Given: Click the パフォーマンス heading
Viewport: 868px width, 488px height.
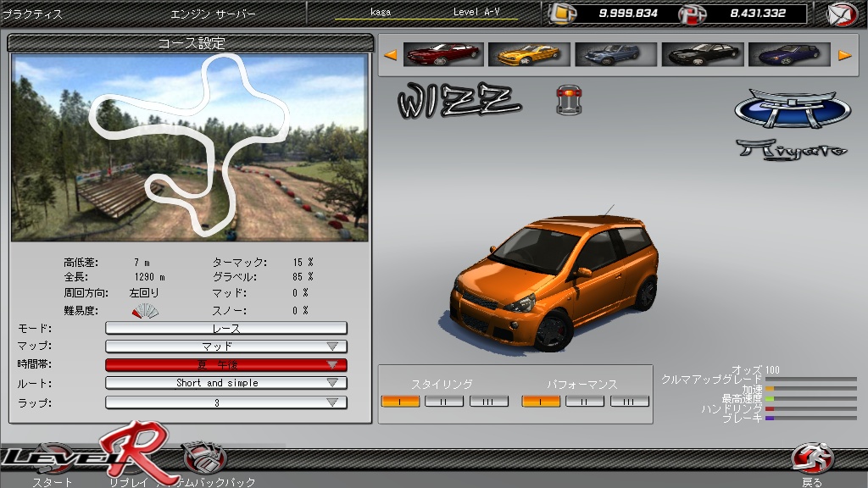Looking at the screenshot, I should (x=581, y=384).
